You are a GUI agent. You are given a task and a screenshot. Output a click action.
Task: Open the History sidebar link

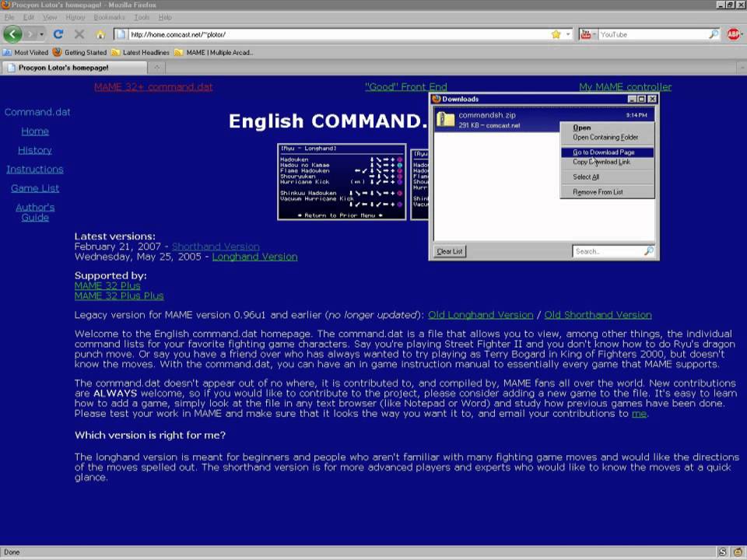[x=35, y=150]
